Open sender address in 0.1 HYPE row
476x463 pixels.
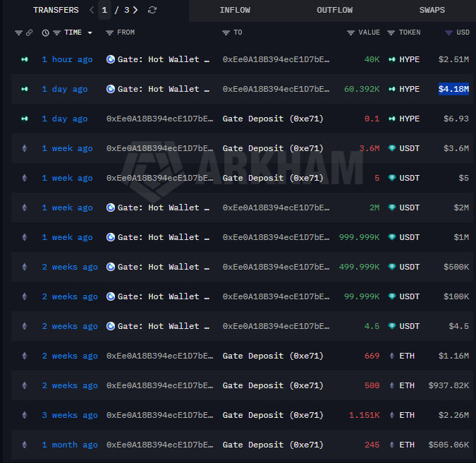pos(159,119)
